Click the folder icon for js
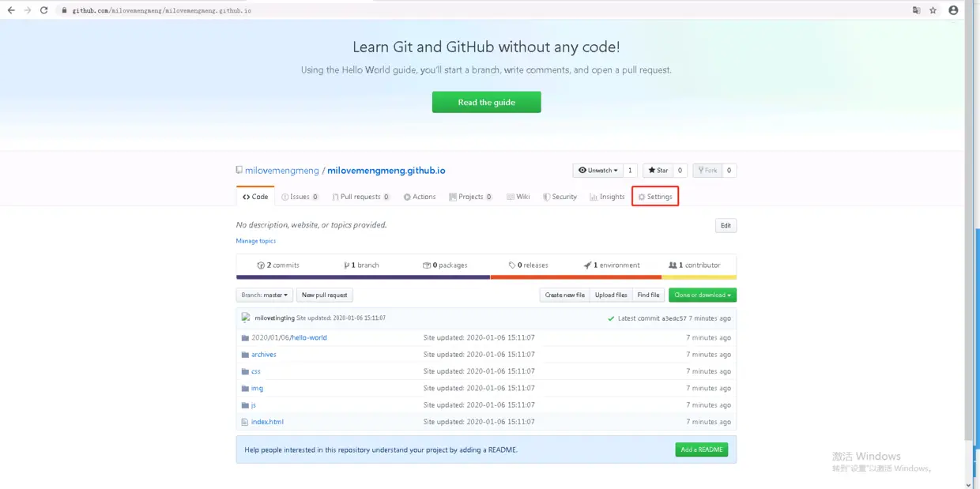The image size is (980, 489). (245, 405)
